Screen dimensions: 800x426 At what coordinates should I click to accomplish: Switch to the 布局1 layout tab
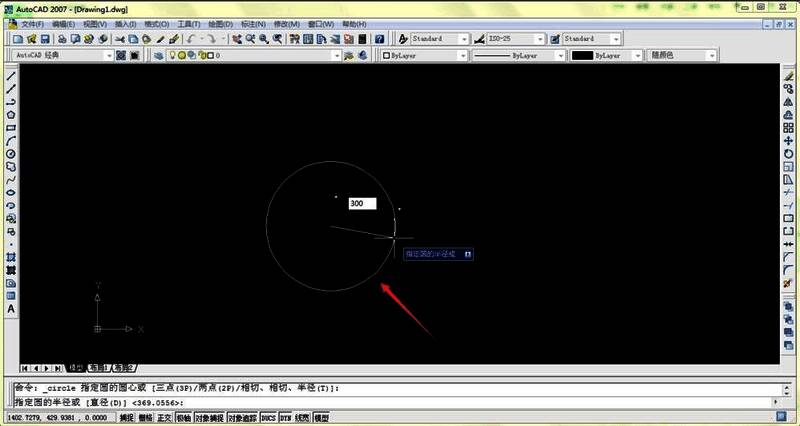[98, 367]
